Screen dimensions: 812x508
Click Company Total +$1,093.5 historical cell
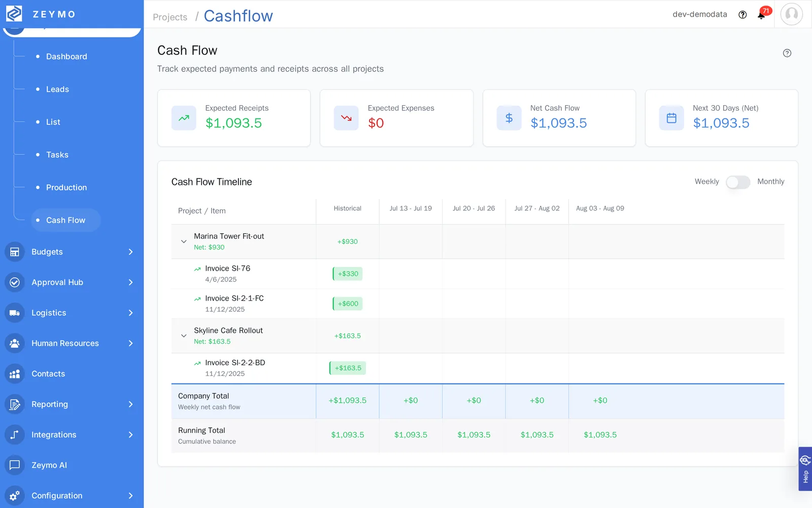348,401
